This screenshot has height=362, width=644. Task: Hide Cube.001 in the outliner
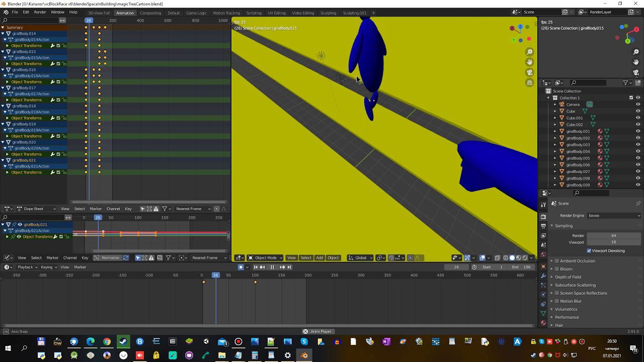[x=638, y=118]
